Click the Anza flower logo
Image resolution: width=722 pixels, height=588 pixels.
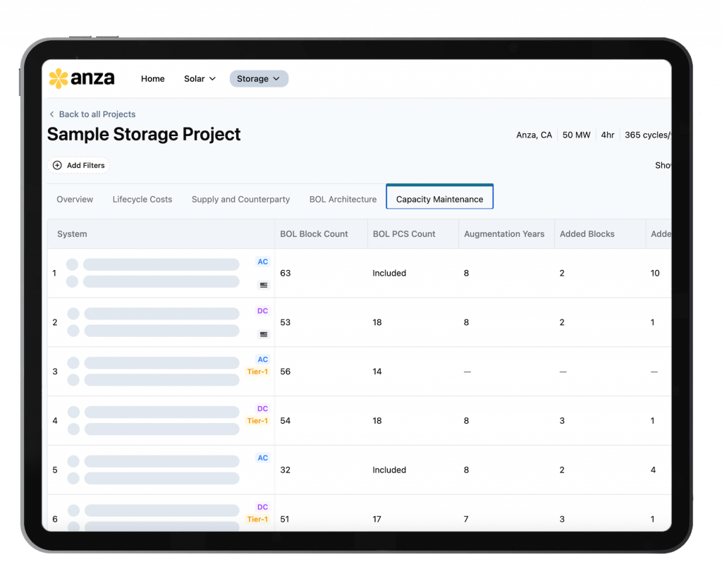[59, 78]
